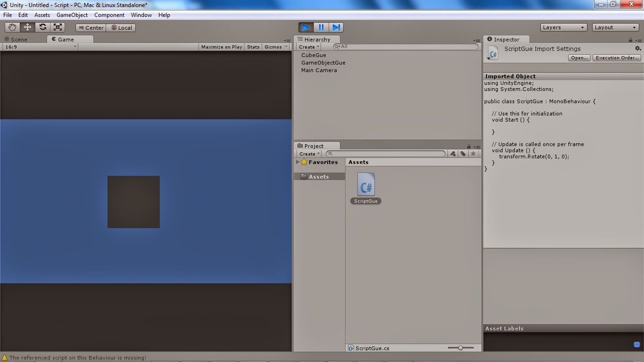Switch to the Scene tab

pyautogui.click(x=19, y=39)
